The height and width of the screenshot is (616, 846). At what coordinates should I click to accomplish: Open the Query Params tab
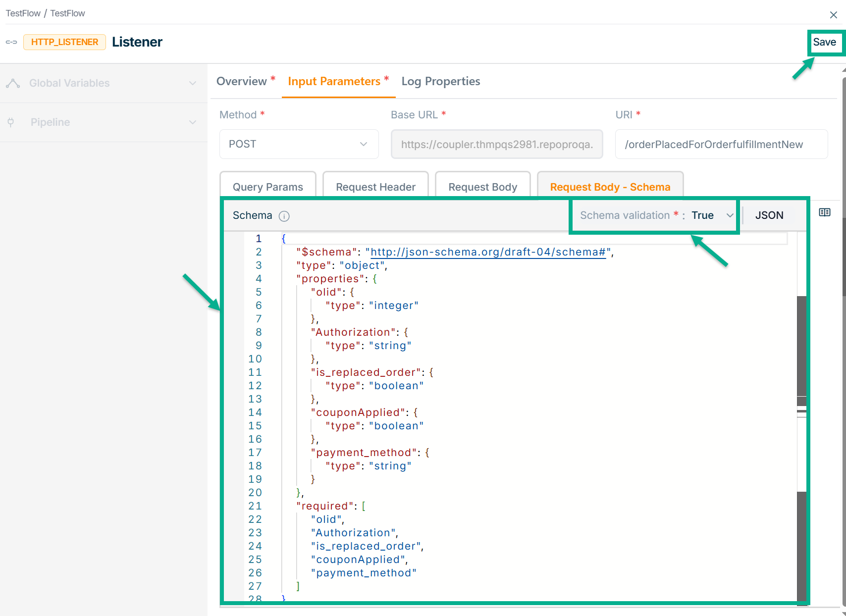[x=267, y=187]
